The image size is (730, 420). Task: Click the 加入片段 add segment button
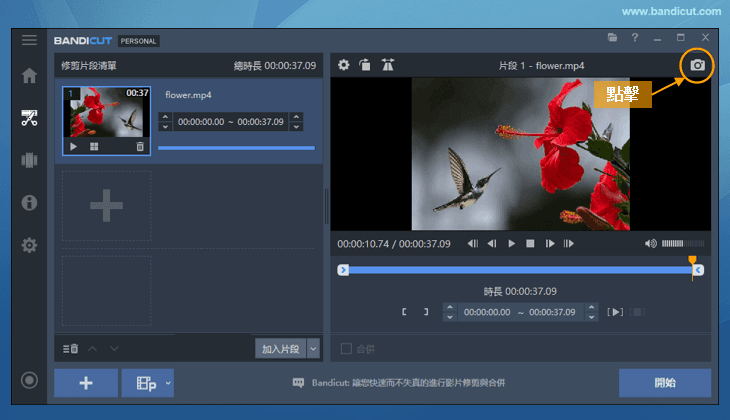click(x=280, y=348)
